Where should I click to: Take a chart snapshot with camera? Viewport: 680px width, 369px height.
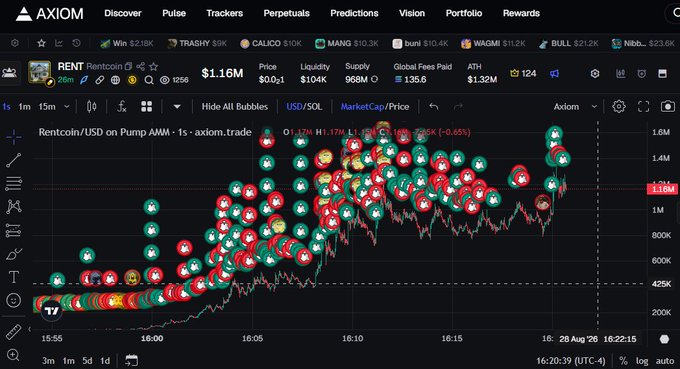[668, 107]
